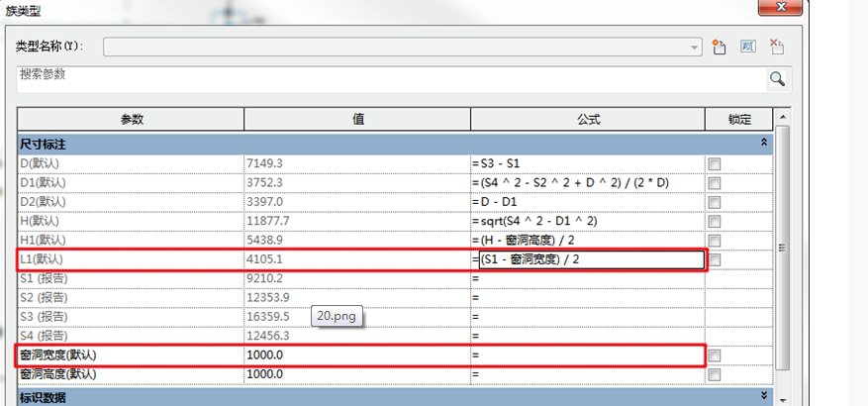Click the value 5438.9
The height and width of the screenshot is (406, 868).
[x=264, y=241]
